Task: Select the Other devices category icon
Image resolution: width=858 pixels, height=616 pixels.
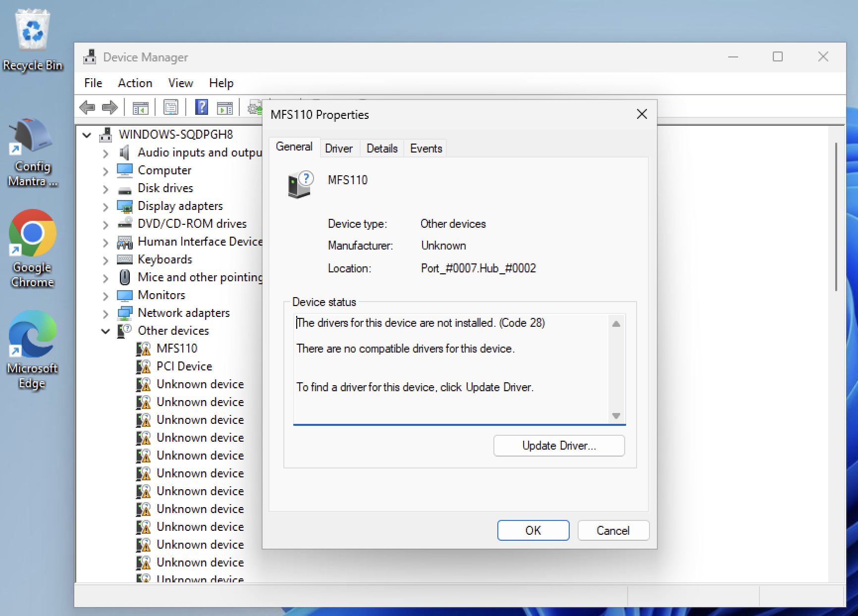Action: coord(124,331)
